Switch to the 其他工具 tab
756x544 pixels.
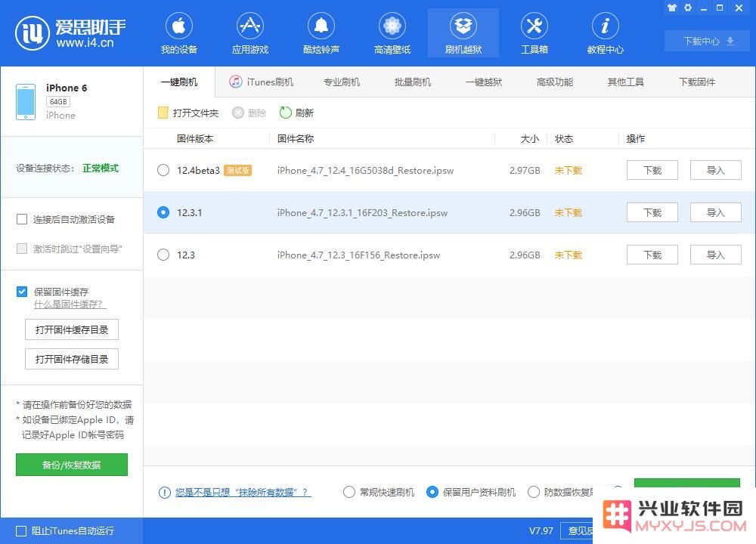[626, 82]
